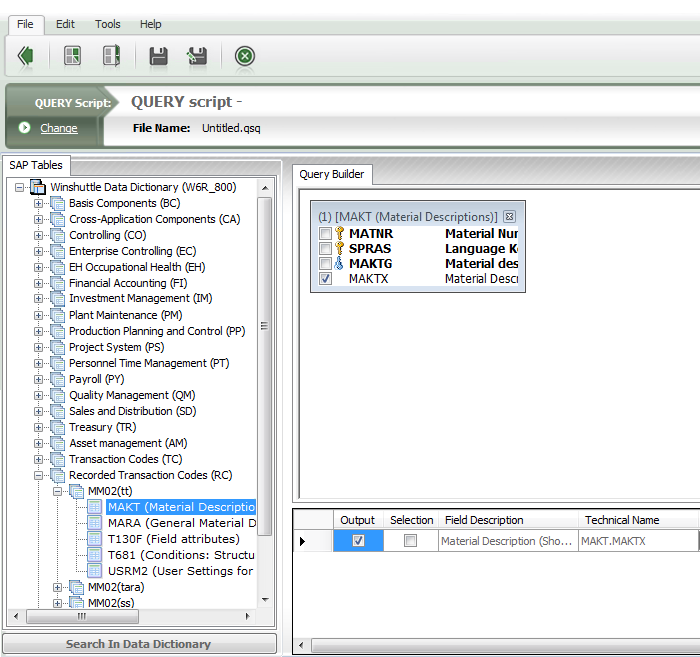700x657 pixels.
Task: Click the tree scroll right arrow
Action: 248,617
